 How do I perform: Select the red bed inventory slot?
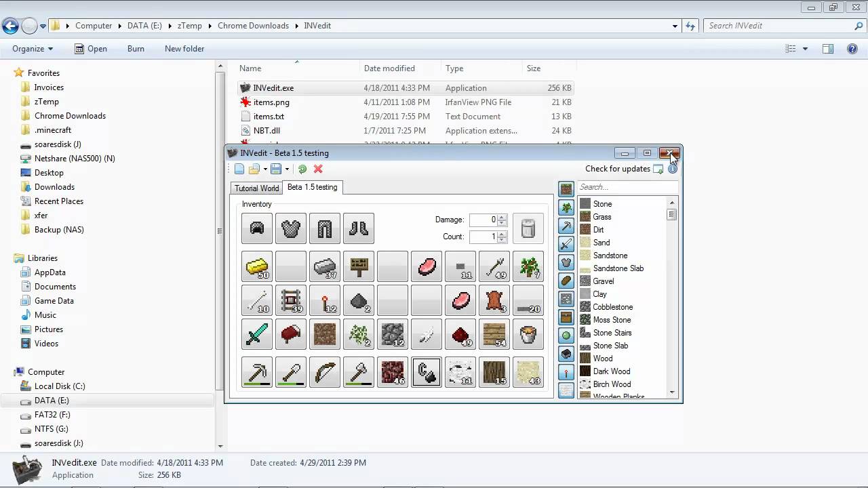(x=291, y=334)
